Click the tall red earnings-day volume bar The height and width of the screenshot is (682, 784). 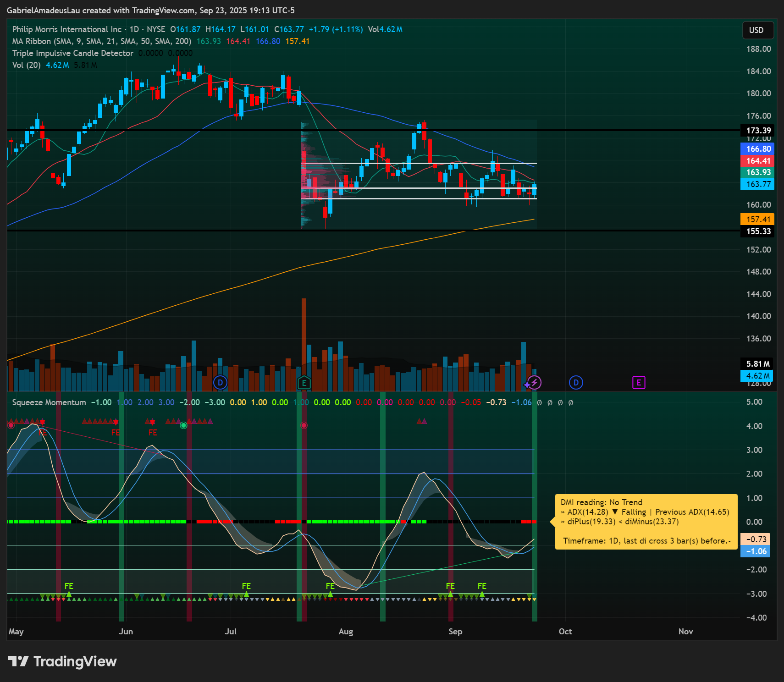coord(304,344)
